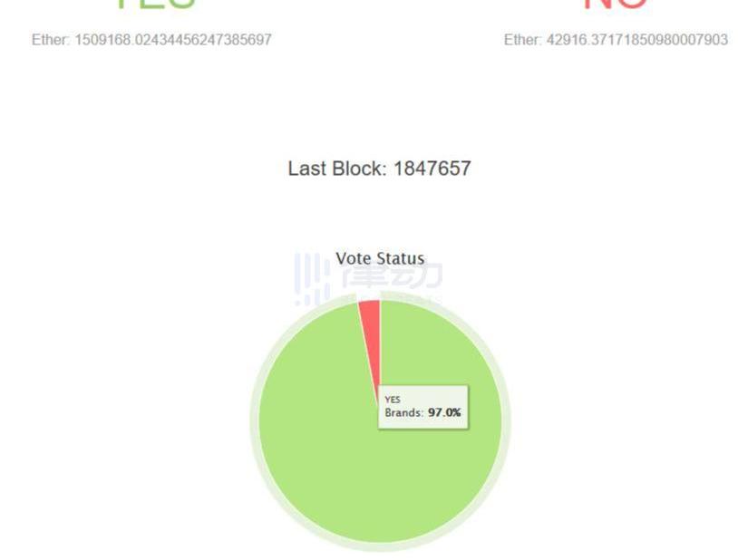Click the green YES heading
738x560 pixels.
[155, 4]
